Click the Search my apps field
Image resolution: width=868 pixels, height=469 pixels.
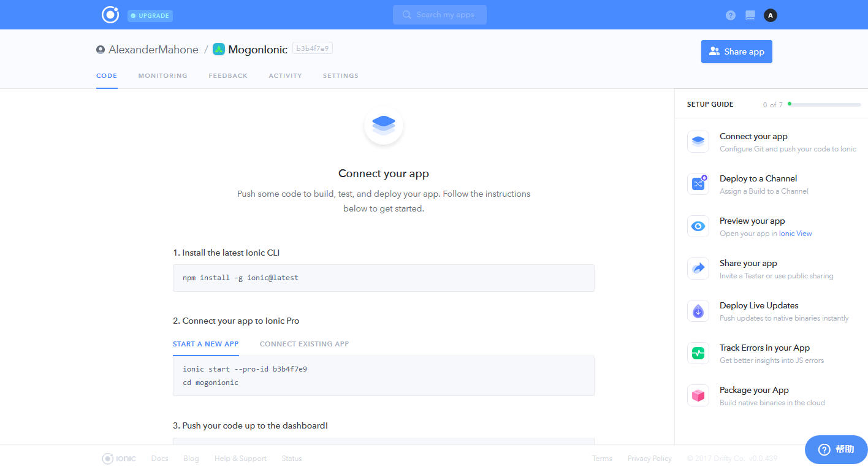440,15
